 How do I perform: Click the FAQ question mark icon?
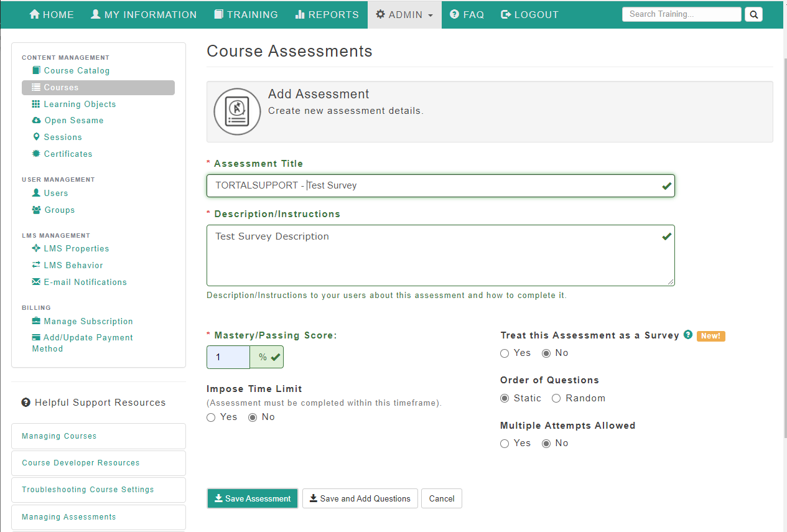[x=455, y=14]
